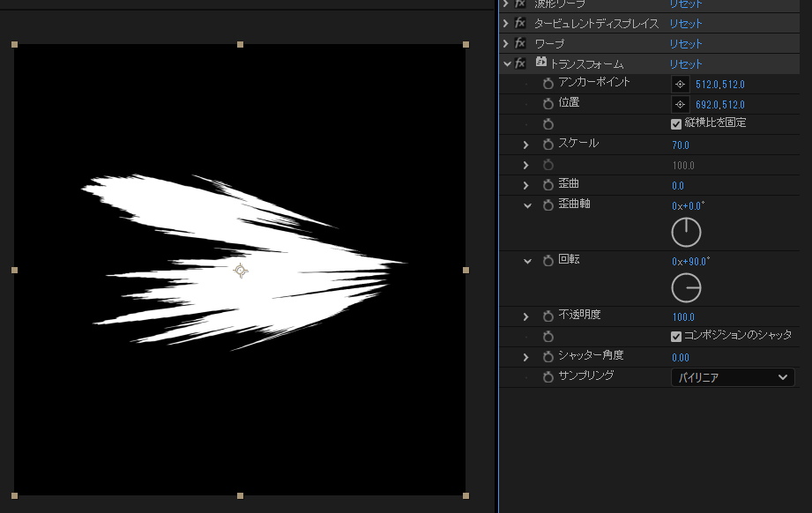Image resolution: width=812 pixels, height=513 pixels.
Task: Collapse the 回転 property dial
Action: (527, 261)
